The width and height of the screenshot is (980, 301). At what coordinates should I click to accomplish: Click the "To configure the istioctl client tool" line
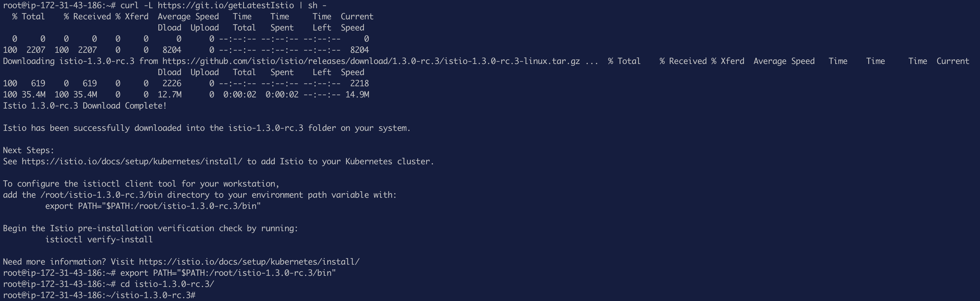pos(141,184)
